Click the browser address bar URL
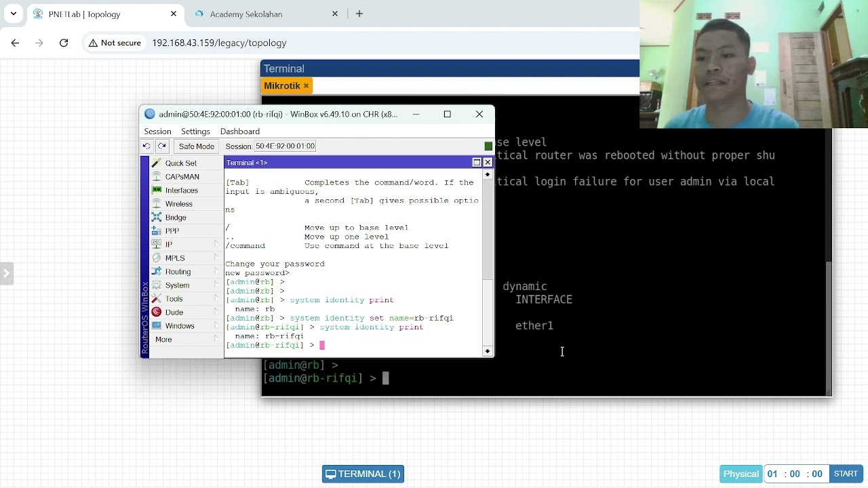The image size is (868, 488). (x=219, y=43)
